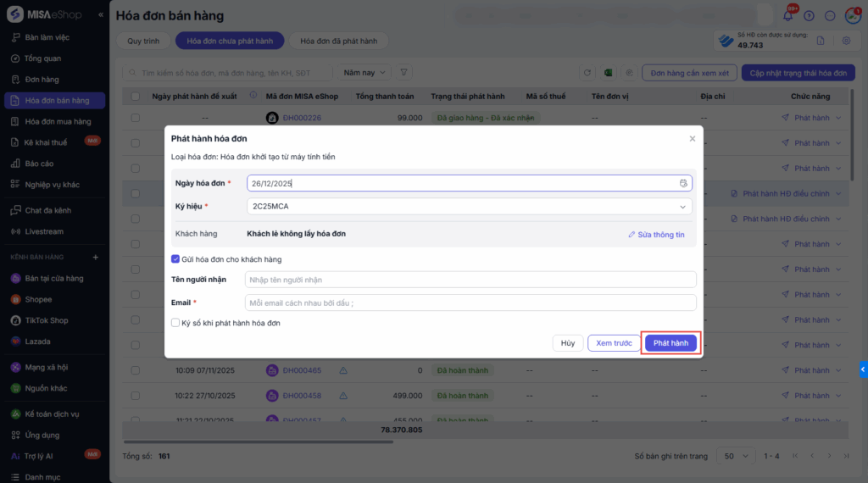This screenshot has height=483, width=868.
Task: Tick the checkbox for order ĐH000226 row
Action: [136, 118]
